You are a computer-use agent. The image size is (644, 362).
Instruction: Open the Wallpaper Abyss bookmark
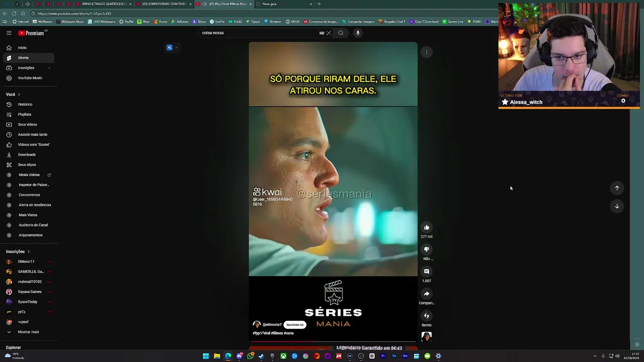pyautogui.click(x=70, y=22)
